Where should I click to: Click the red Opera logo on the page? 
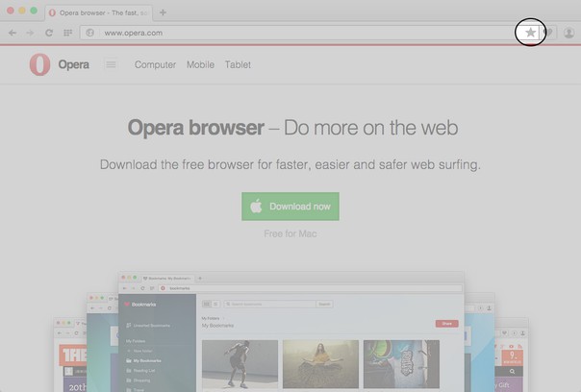pos(39,64)
